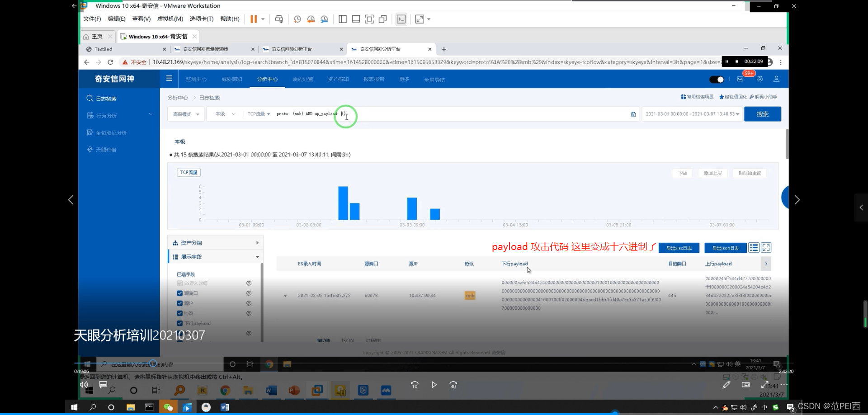Image resolution: width=868 pixels, height=415 pixels.
Task: Click browser back arrow
Action: tap(87, 62)
